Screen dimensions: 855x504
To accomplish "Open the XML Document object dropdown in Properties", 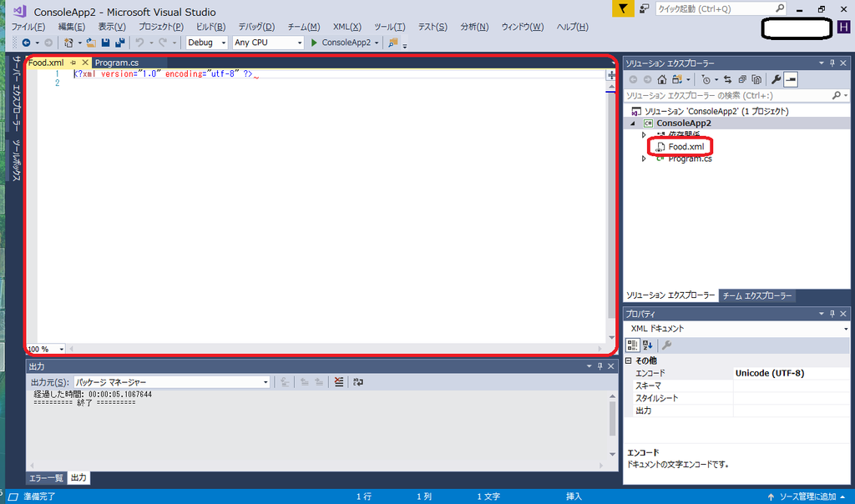I will pos(846,329).
